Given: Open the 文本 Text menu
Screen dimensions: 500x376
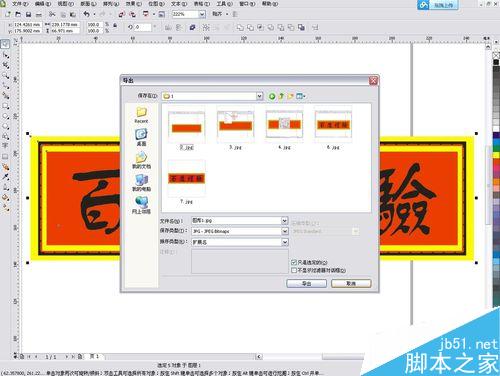Looking at the screenshot, I should point(179,4).
